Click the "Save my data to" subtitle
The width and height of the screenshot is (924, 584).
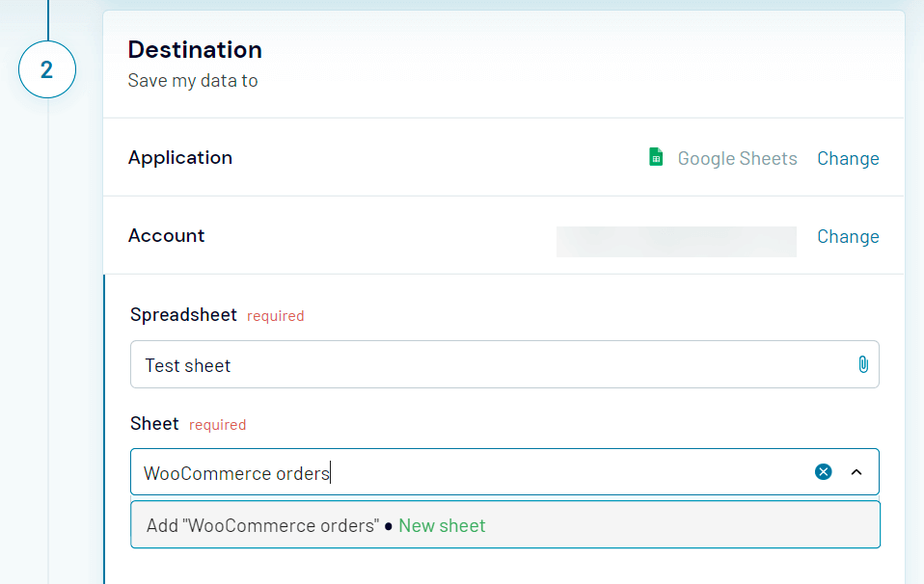point(193,81)
